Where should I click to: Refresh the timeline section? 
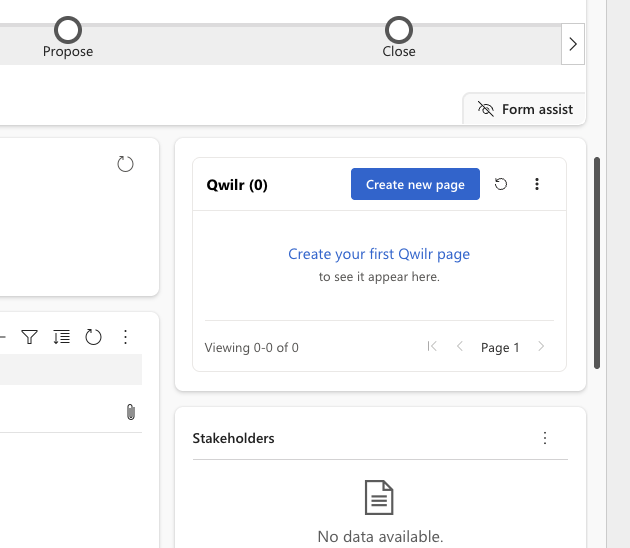pyautogui.click(x=93, y=337)
